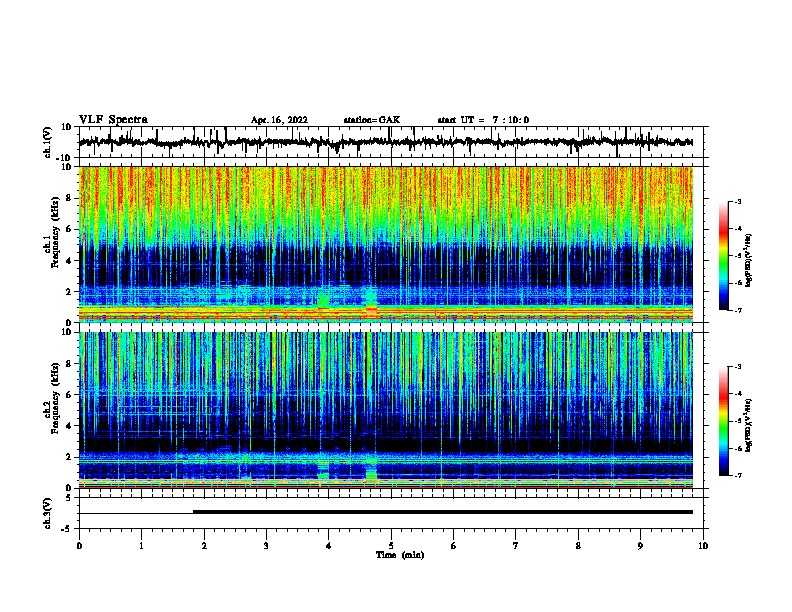792x612 pixels.
Task: Click the "station=GAK" label
Action: pos(372,120)
